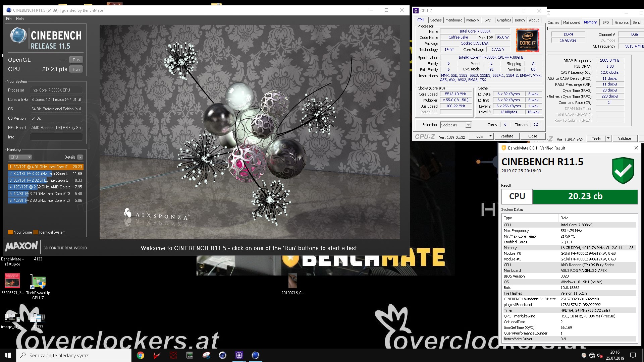Screen dimensions: 644x362
Task: Open Google Chrome from the taskbar
Action: (141, 355)
